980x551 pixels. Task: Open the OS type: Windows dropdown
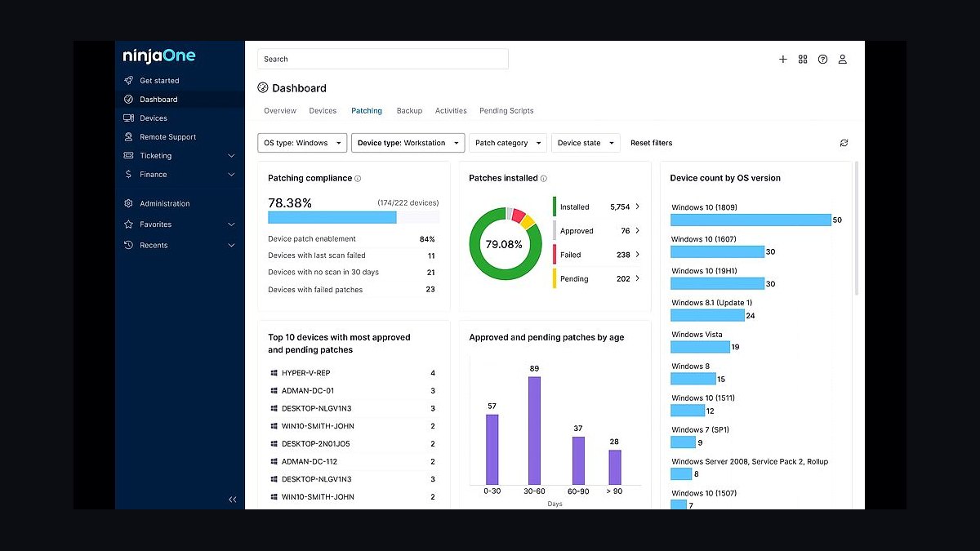point(302,143)
